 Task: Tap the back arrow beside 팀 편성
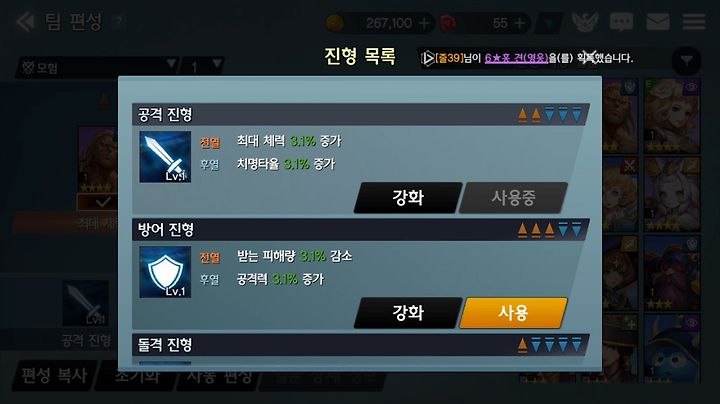pos(25,22)
